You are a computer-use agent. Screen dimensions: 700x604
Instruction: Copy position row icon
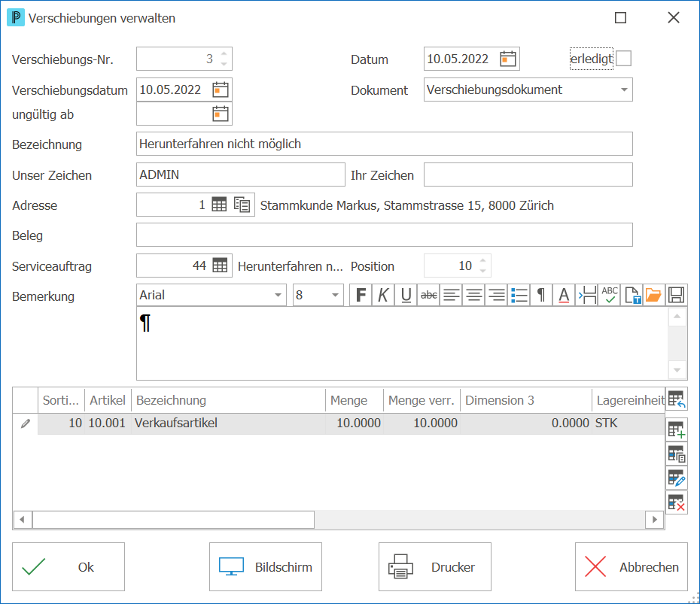677,454
